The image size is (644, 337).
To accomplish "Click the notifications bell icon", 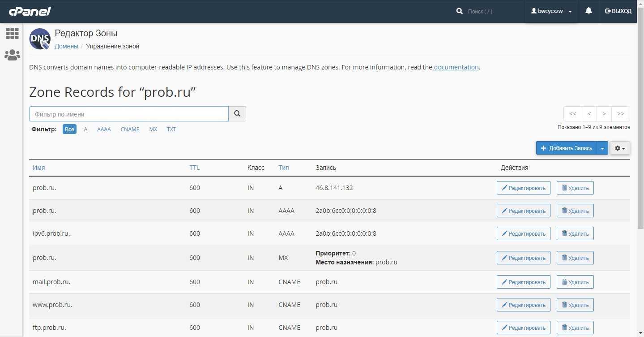I will pyautogui.click(x=589, y=11).
